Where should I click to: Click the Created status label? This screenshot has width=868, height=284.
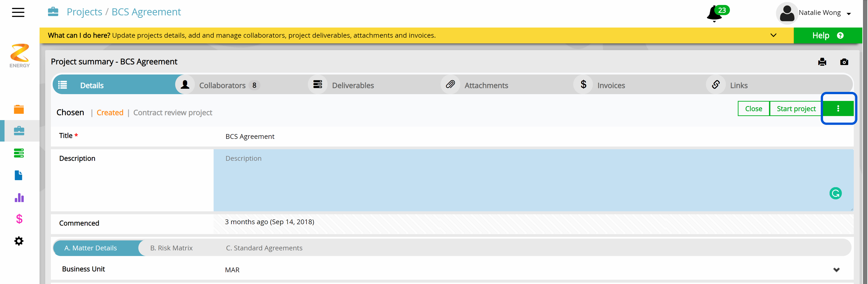pyautogui.click(x=110, y=112)
